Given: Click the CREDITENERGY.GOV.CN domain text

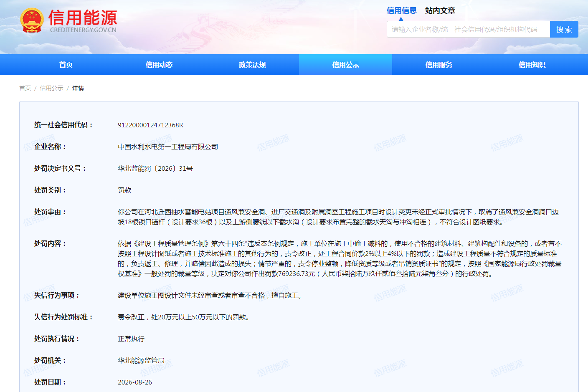Looking at the screenshot, I should tap(83, 30).
